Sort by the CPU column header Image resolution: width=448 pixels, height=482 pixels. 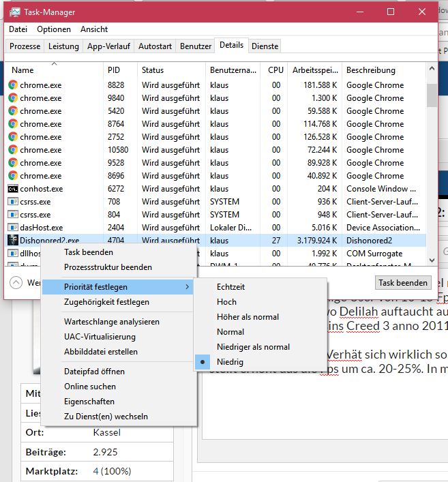(x=275, y=70)
